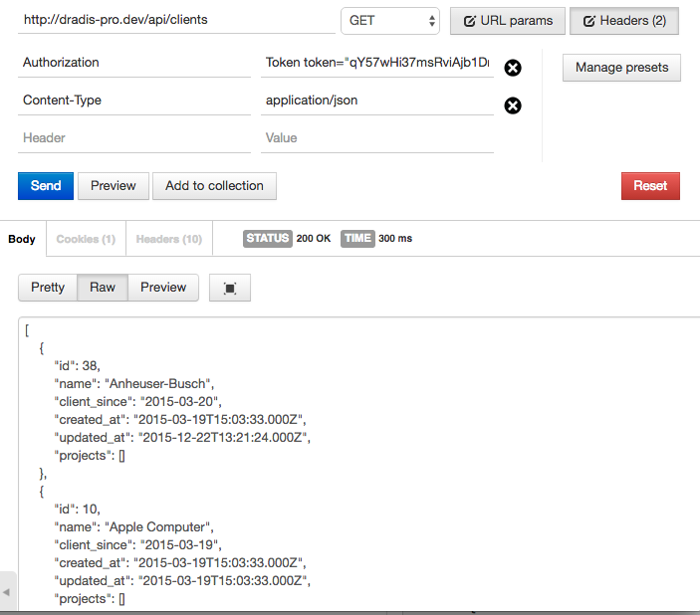Image resolution: width=700 pixels, height=615 pixels.
Task: Select the Preview response format
Action: pyautogui.click(x=163, y=288)
